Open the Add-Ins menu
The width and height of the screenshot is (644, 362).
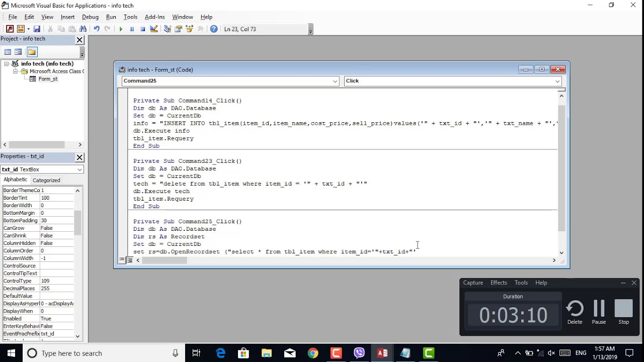pos(154,17)
